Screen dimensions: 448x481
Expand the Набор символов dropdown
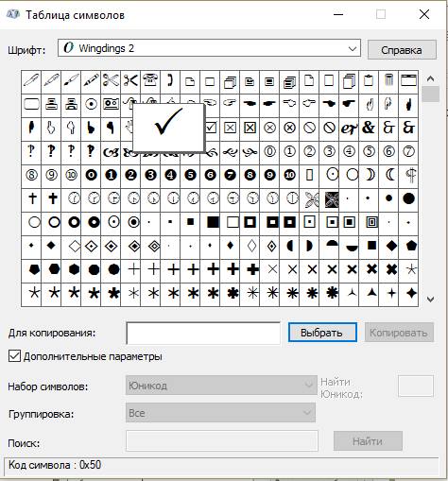pyautogui.click(x=221, y=385)
